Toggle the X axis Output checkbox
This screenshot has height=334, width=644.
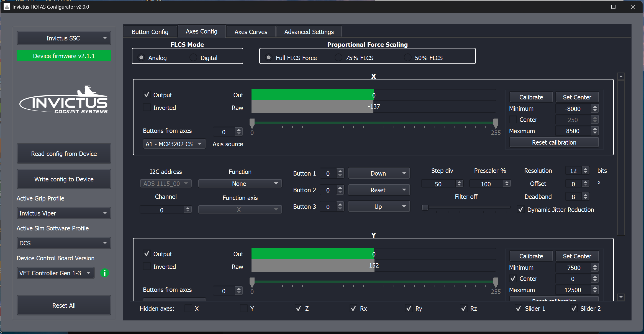coord(147,95)
